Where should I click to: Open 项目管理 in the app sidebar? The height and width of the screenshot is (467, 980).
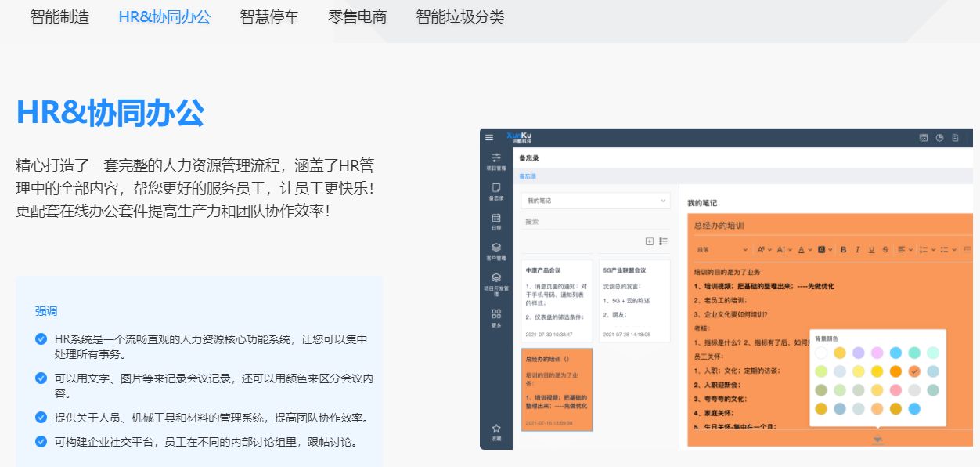[x=496, y=161]
